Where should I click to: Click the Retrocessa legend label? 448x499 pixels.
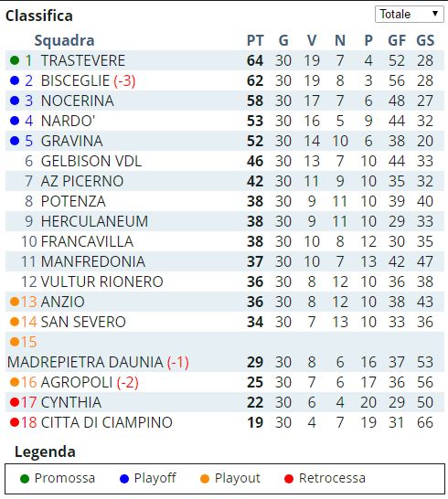click(x=332, y=478)
